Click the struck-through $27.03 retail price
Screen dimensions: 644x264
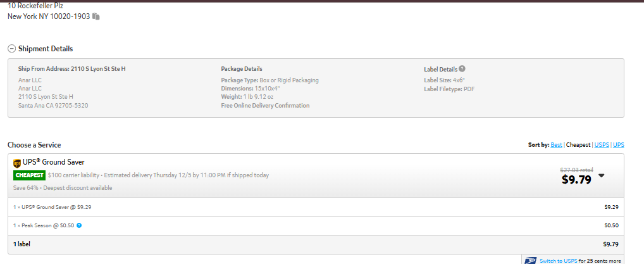click(576, 170)
